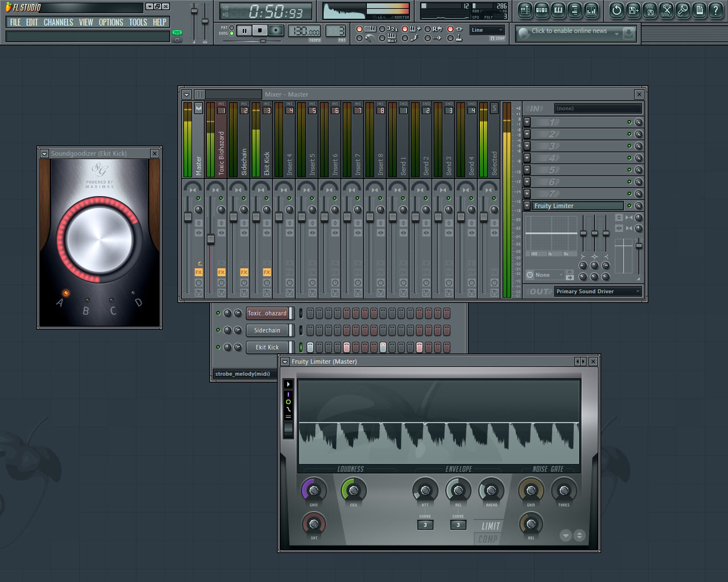Open Fruity Limiter window menu arrow
The height and width of the screenshot is (582, 728).
coord(285,361)
